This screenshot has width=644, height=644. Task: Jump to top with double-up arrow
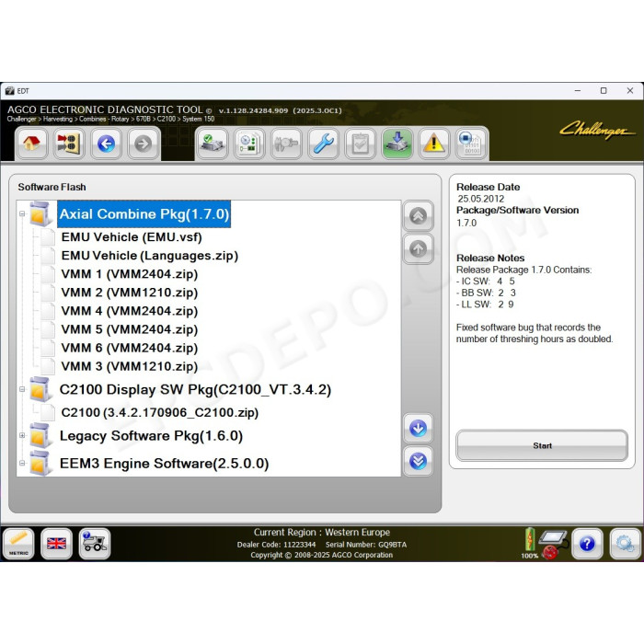pos(418,215)
